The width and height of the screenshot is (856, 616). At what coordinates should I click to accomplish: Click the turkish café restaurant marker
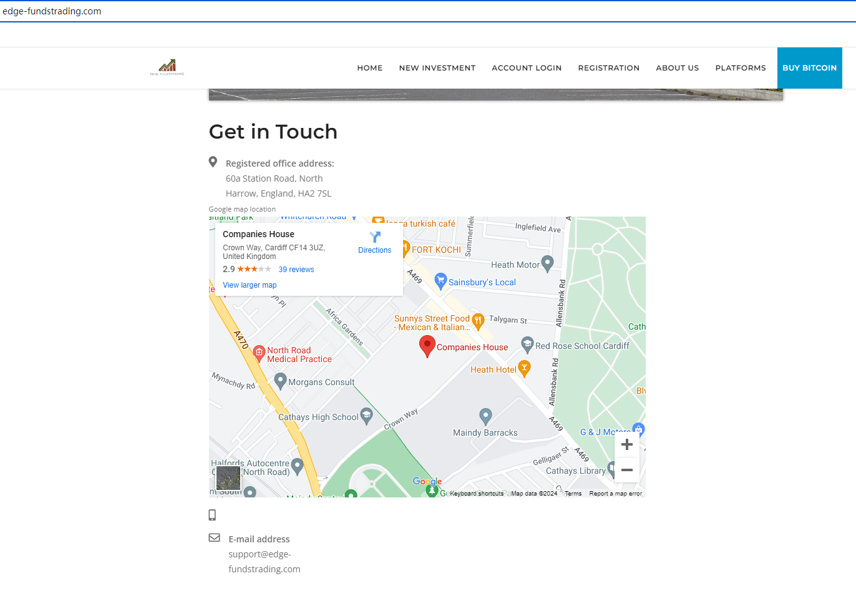(378, 220)
